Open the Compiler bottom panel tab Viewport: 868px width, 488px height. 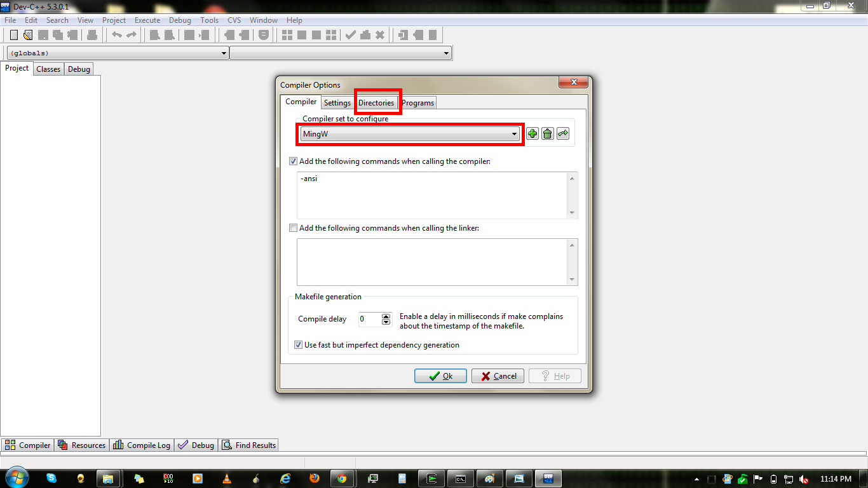pos(27,445)
